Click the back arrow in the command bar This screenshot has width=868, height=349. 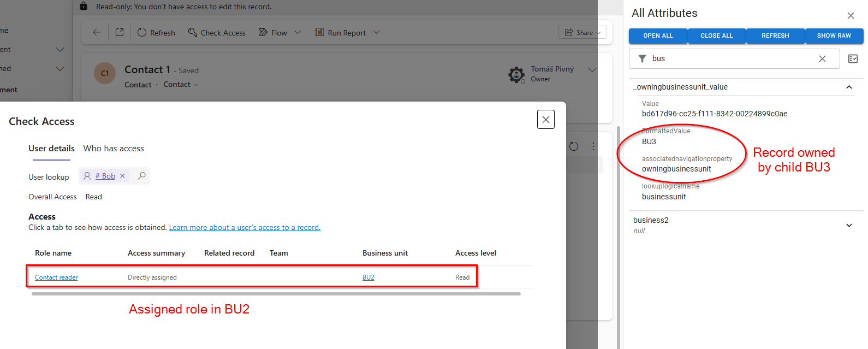pyautogui.click(x=97, y=33)
